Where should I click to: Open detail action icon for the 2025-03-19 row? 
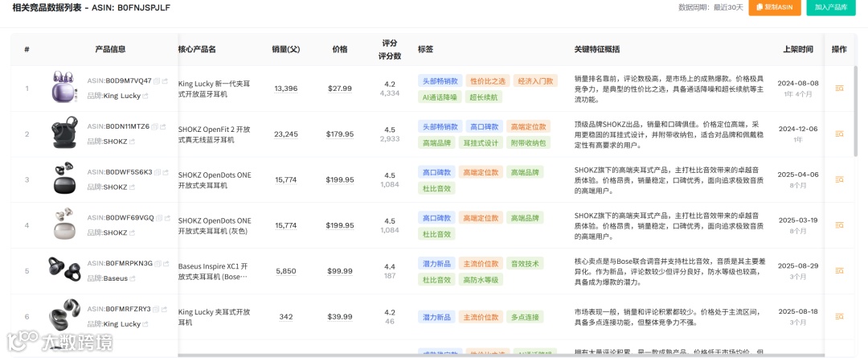[x=839, y=225]
